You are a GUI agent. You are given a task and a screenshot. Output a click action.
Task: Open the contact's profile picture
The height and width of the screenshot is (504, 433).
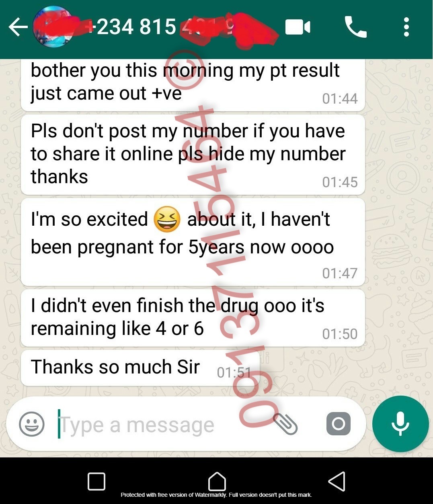tap(52, 27)
